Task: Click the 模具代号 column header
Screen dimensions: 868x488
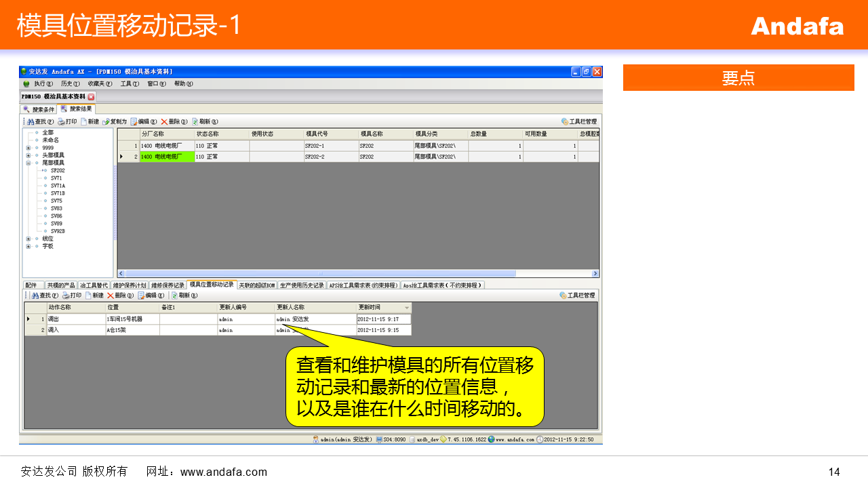Action: click(331, 134)
